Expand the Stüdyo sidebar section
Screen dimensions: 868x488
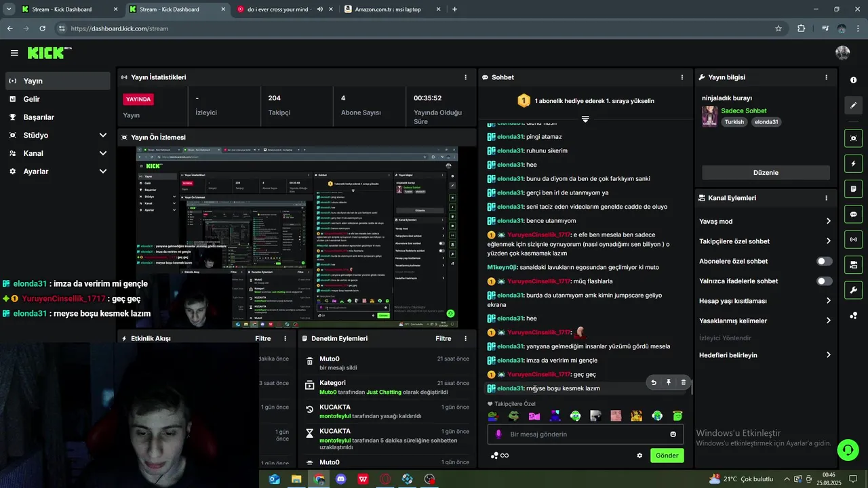pos(103,135)
